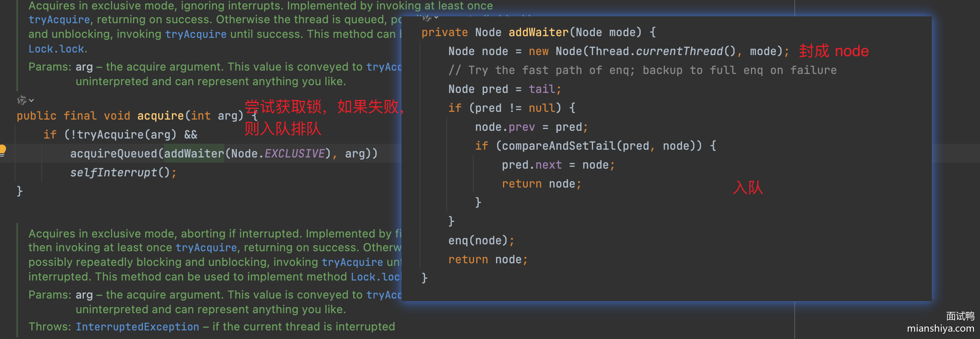
Task: Expand the chevron above private addWaiter declaration
Action: tap(436, 18)
